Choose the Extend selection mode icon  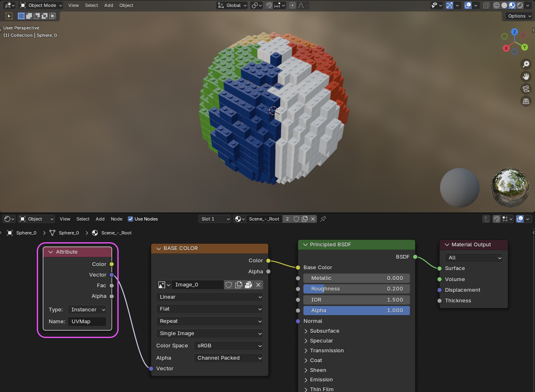(x=29, y=16)
